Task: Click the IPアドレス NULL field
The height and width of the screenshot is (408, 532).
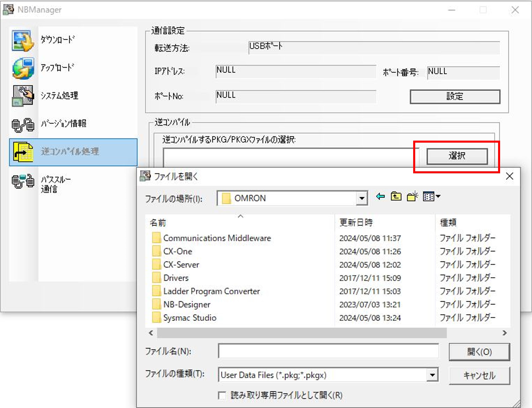Action: (x=296, y=71)
